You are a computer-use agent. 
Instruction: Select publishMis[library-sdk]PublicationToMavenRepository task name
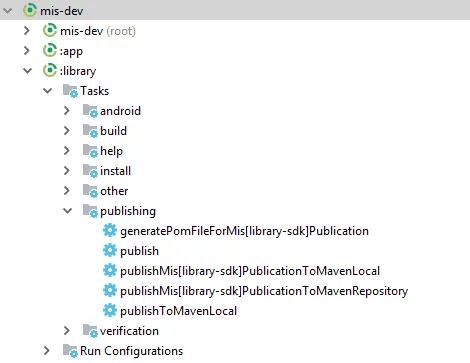pos(264,291)
